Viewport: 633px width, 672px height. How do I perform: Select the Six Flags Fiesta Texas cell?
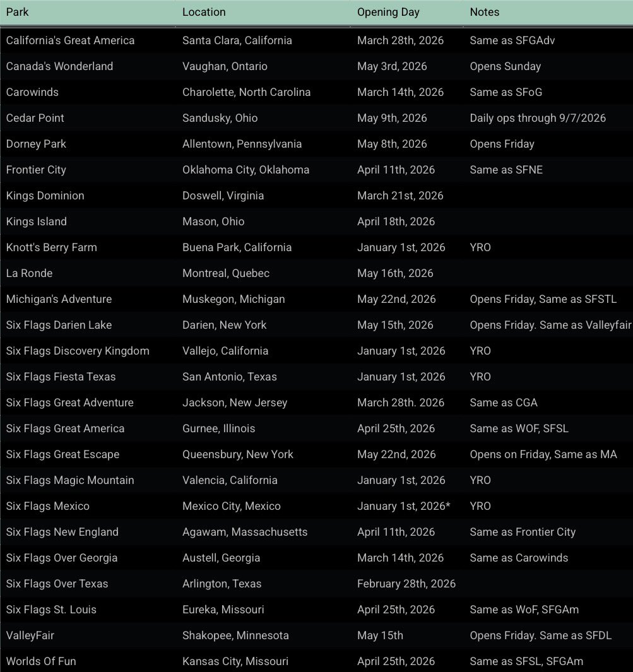pos(61,377)
